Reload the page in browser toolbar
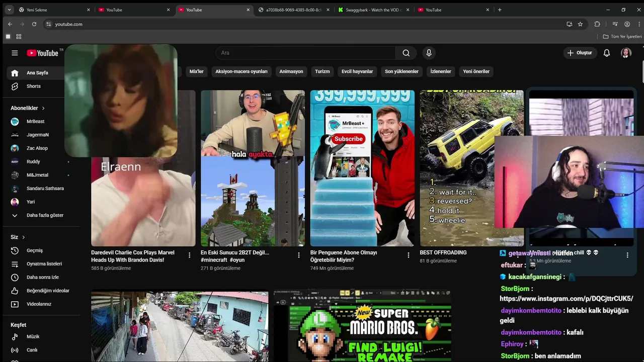Viewport: 644px width, 362px height. 34,24
